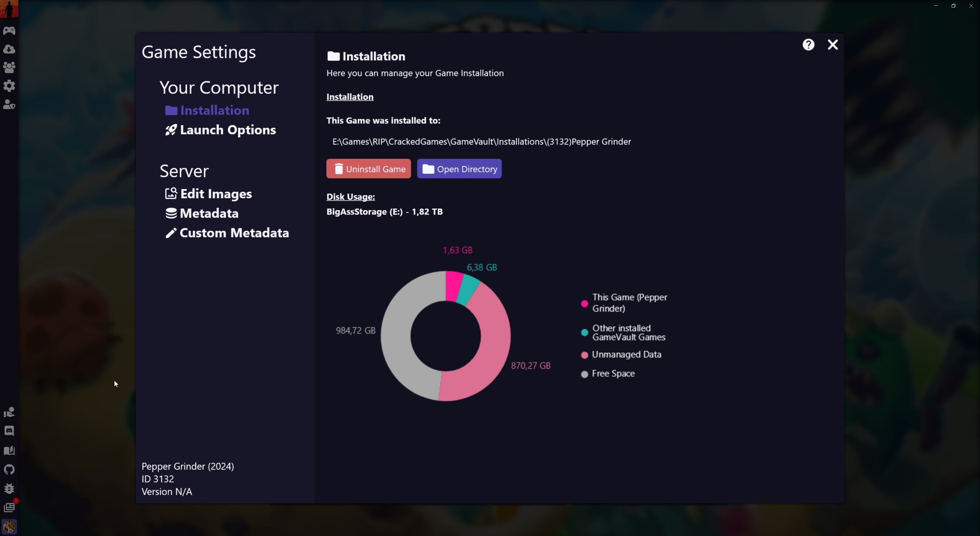Open the downloads cloud icon in sidebar

click(x=9, y=49)
